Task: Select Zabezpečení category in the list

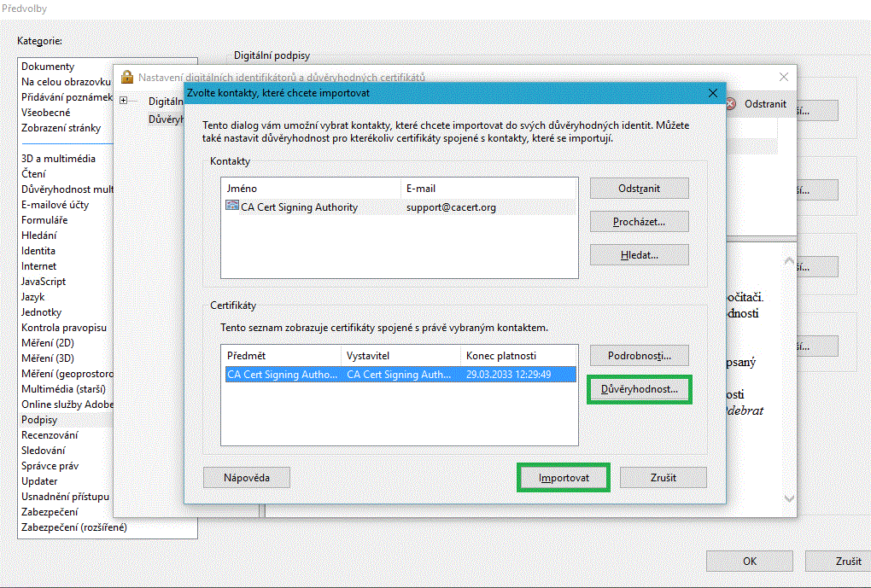Action: click(x=50, y=512)
